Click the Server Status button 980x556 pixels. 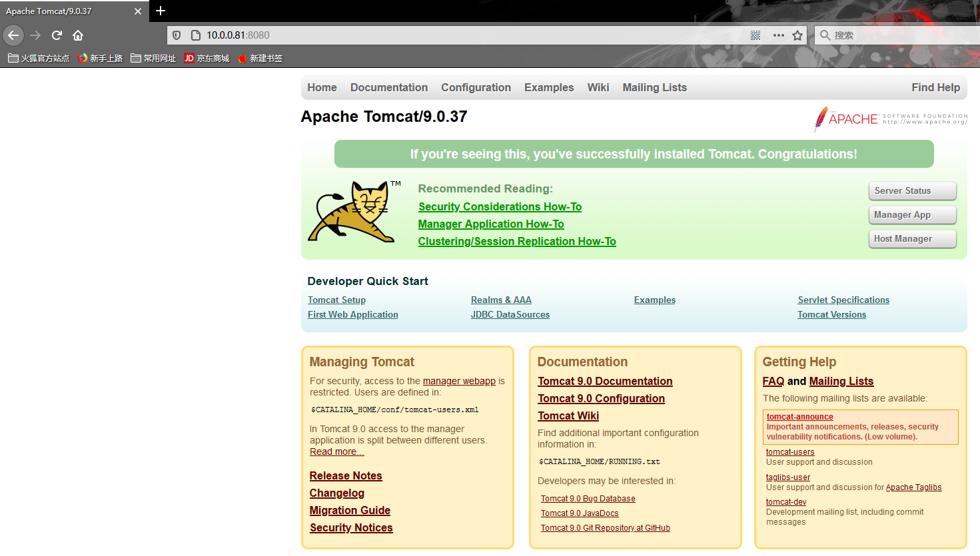[x=912, y=190]
